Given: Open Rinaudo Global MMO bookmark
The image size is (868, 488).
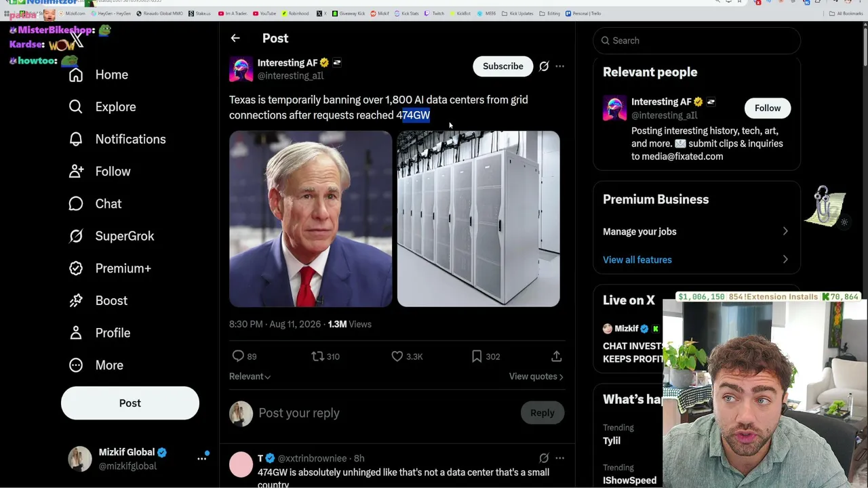Looking at the screenshot, I should coord(160,14).
